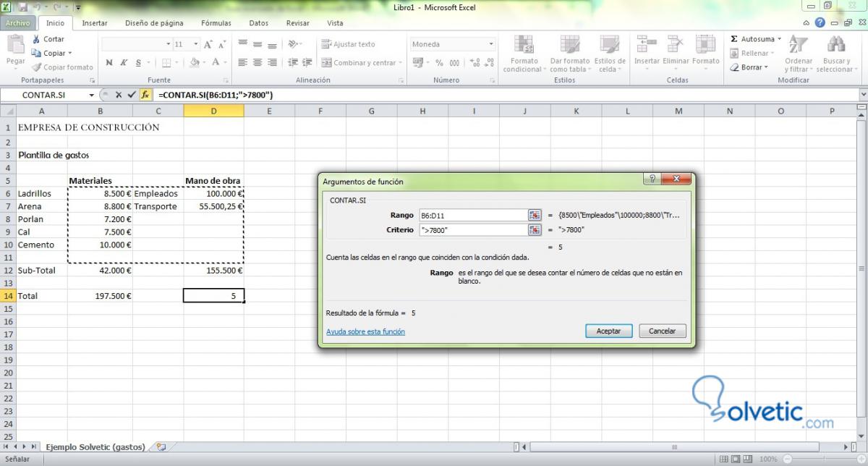
Task: Click the Formato cells icon
Action: coord(705,45)
